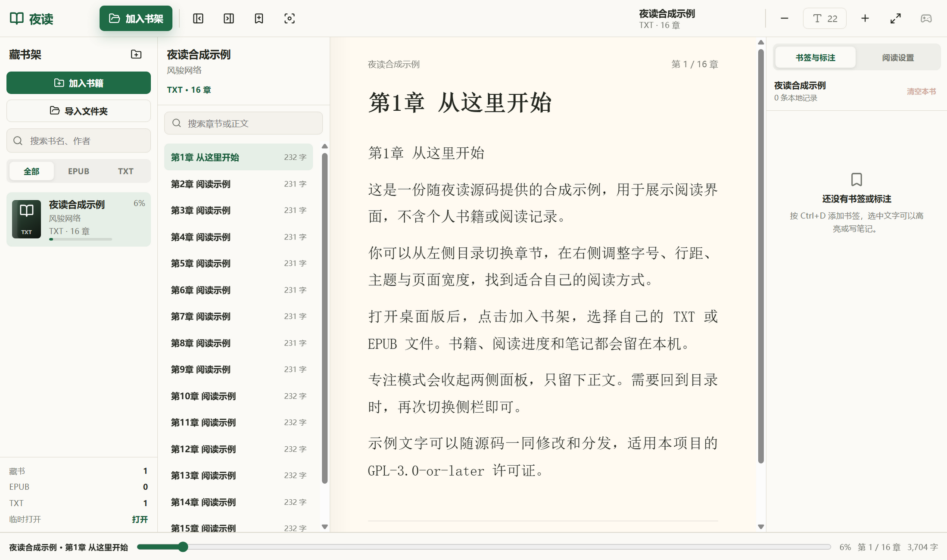Viewport: 947px width, 560px height.
Task: Click the reading pane scrollbar up arrow
Action: click(761, 42)
